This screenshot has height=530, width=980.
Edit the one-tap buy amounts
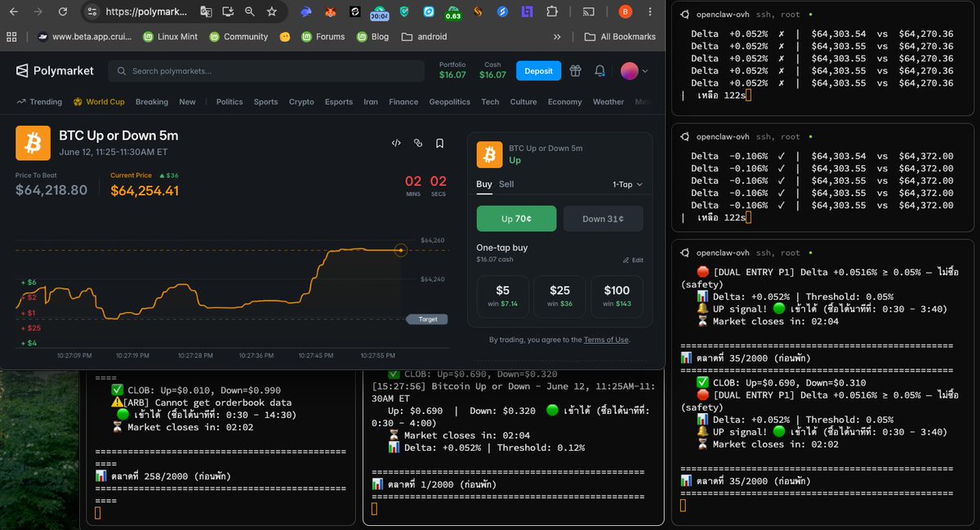click(633, 260)
